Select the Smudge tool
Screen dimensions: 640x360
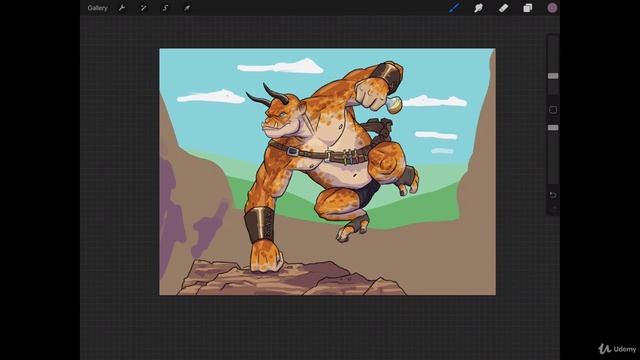478,8
